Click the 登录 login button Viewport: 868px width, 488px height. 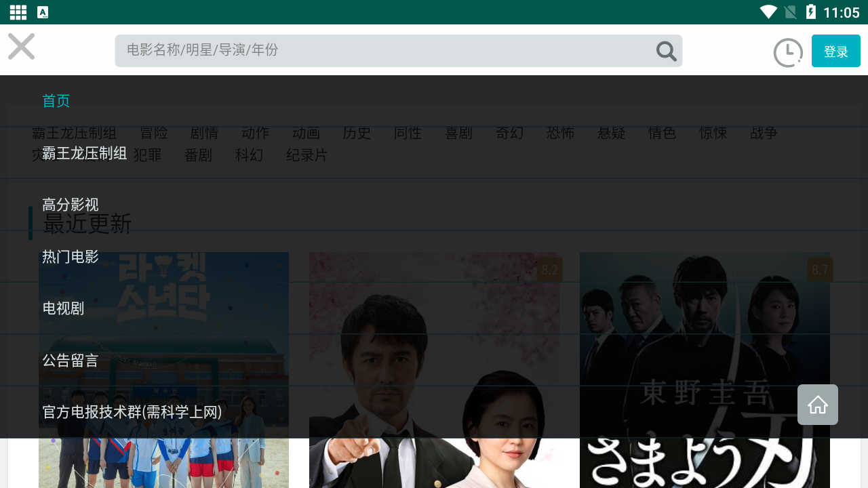[x=836, y=51]
